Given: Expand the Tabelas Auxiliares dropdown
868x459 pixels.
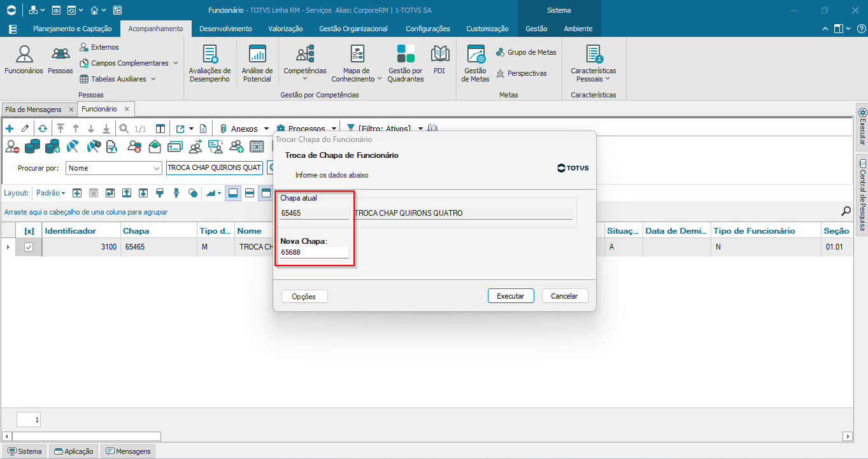Looking at the screenshot, I should click(x=153, y=79).
